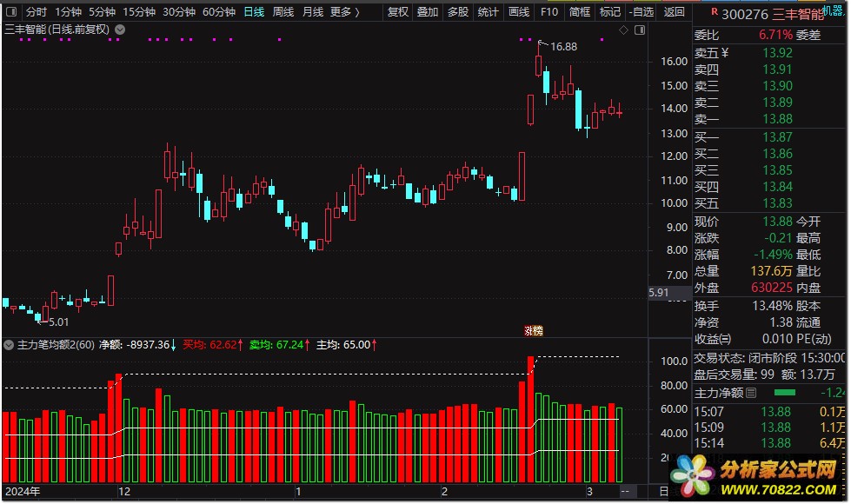Click the 总量 137.6万 value

click(771, 271)
